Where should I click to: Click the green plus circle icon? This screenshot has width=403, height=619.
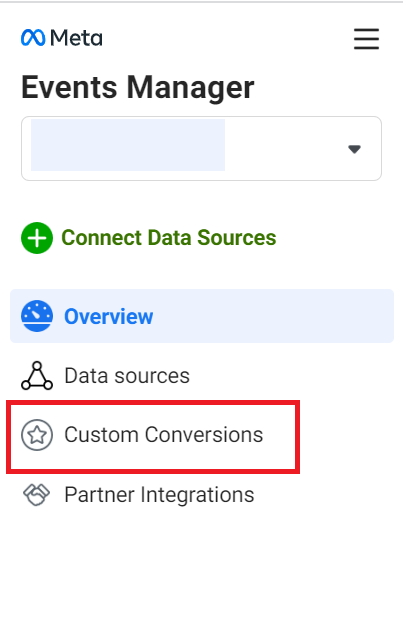coord(37,238)
